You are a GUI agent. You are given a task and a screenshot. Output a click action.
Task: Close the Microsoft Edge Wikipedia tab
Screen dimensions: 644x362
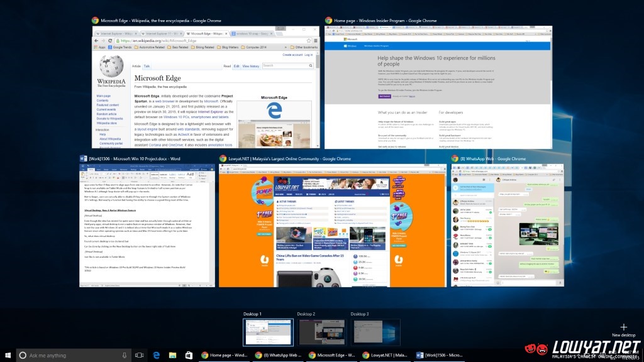pyautogui.click(x=226, y=34)
